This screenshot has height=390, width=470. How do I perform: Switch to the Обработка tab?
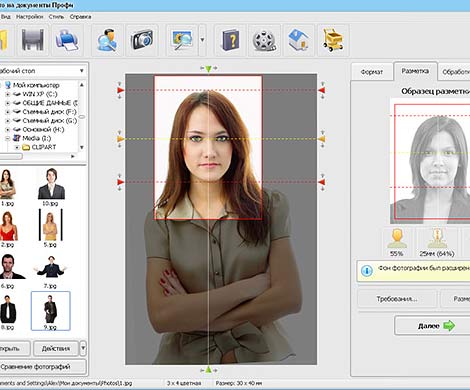(x=455, y=72)
